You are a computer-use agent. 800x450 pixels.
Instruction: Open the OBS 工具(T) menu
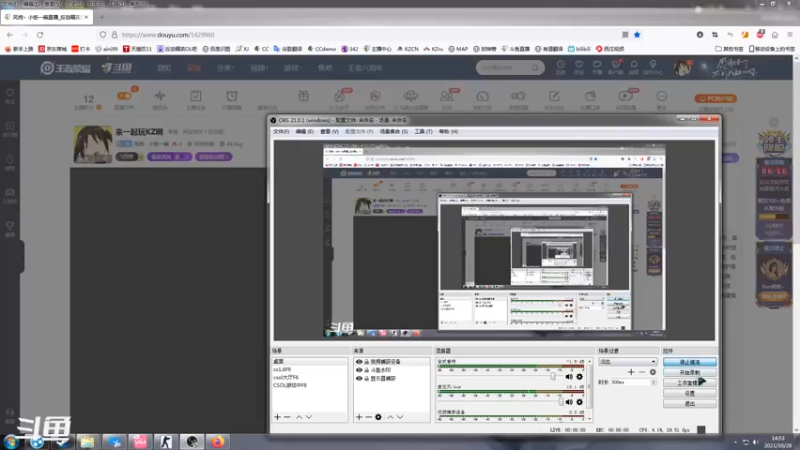(x=423, y=132)
